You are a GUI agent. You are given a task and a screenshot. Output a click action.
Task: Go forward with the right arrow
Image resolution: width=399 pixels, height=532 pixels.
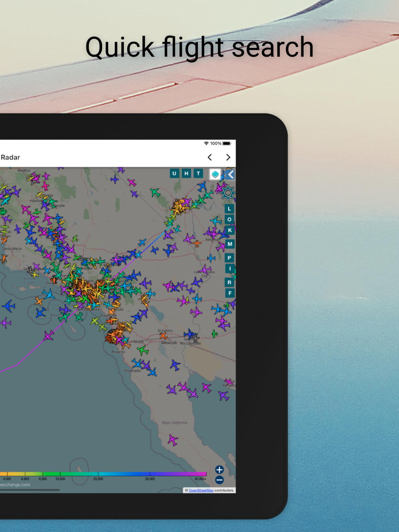[228, 157]
